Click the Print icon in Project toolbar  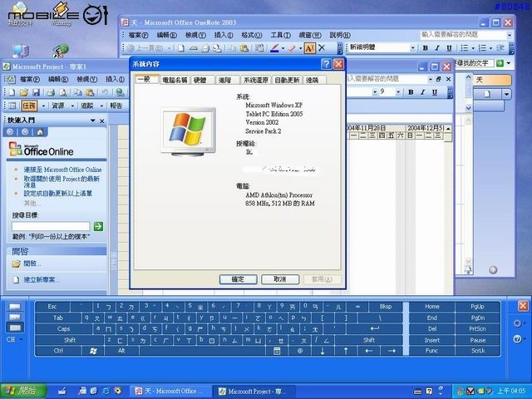point(51,92)
